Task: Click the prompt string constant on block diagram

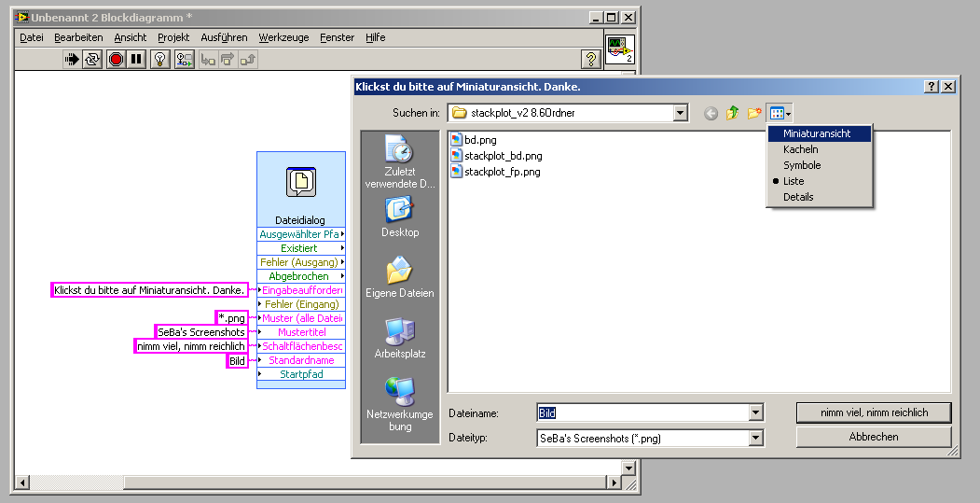Action: [149, 290]
